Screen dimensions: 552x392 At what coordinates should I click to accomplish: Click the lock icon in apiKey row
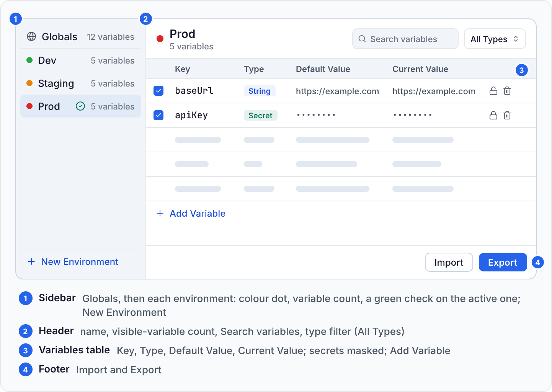[x=493, y=115]
